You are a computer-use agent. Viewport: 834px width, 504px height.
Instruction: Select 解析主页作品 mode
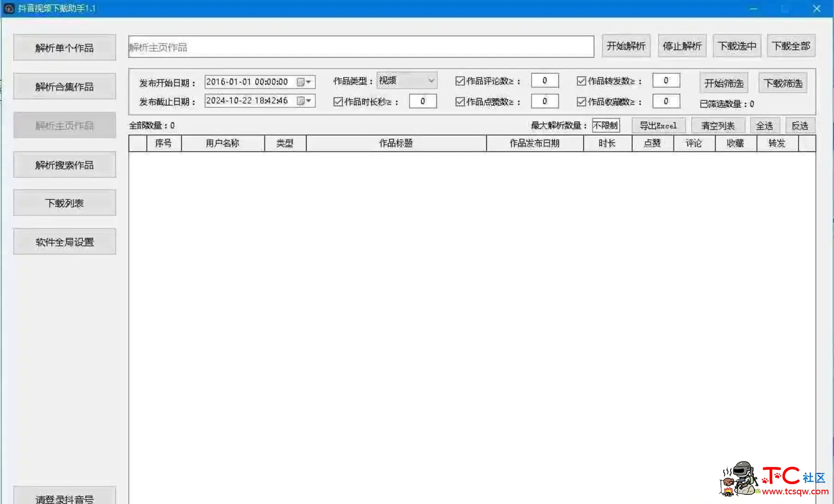pos(65,125)
